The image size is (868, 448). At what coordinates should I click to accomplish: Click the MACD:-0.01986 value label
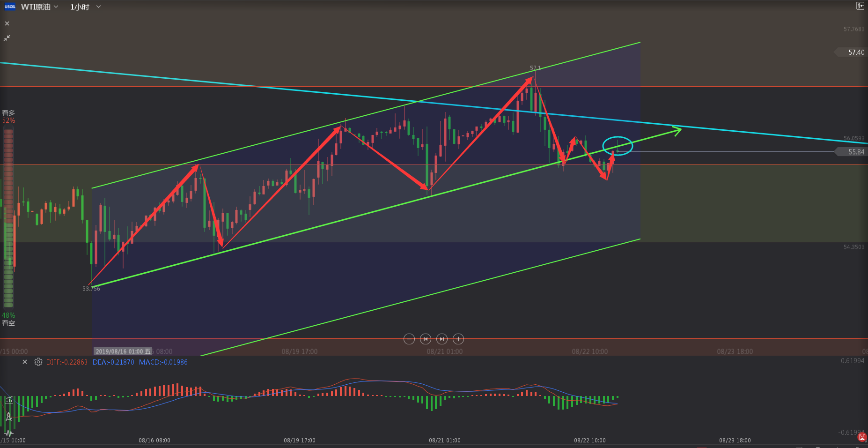coord(163,362)
